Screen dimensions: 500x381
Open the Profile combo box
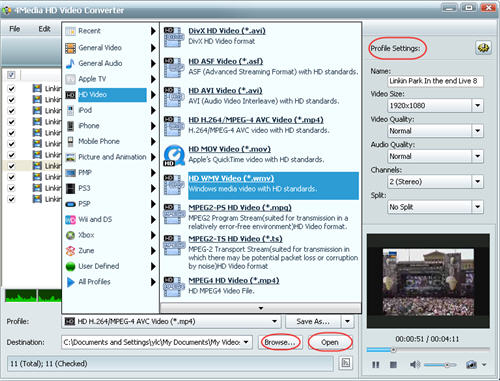(171, 322)
